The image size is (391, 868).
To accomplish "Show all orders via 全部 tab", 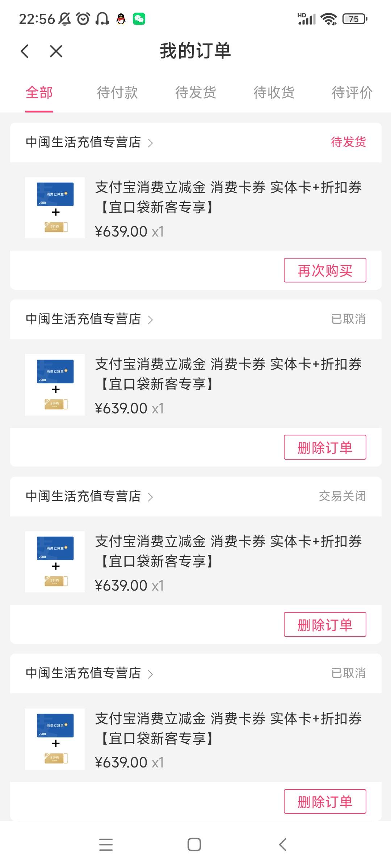I will coord(39,93).
